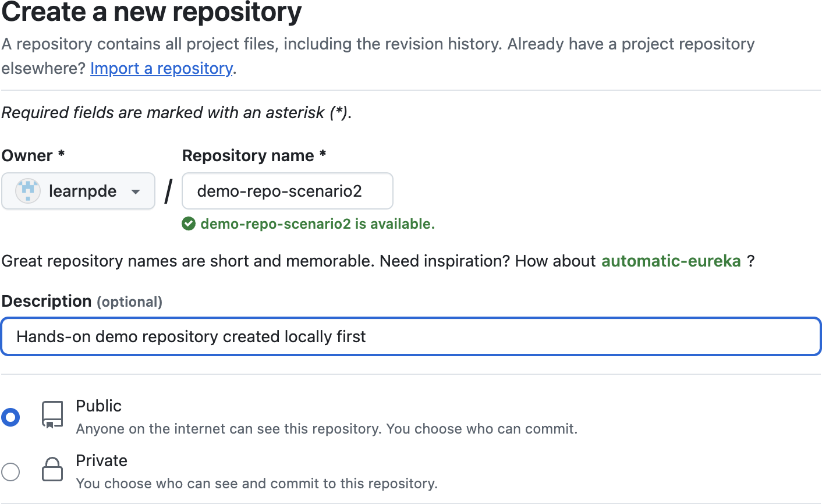Screen dimensions: 822x504
Task: Click the Owner dropdown caret arrow
Action: (136, 191)
